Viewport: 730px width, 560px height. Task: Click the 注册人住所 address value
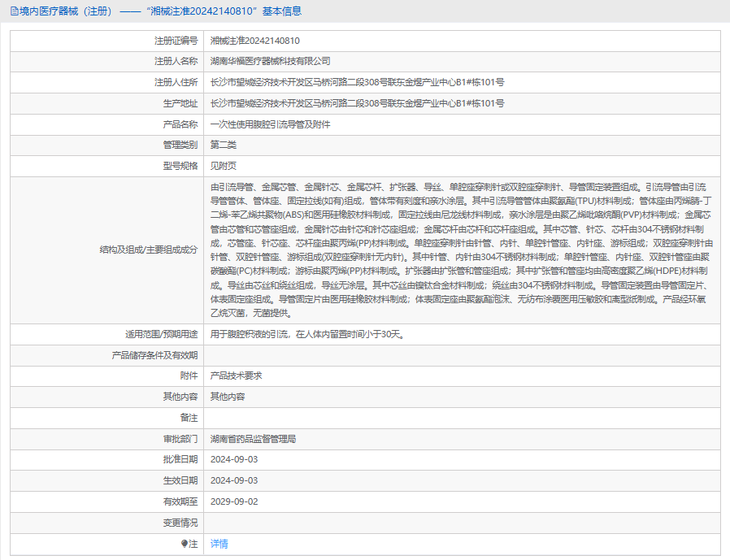[x=357, y=82]
